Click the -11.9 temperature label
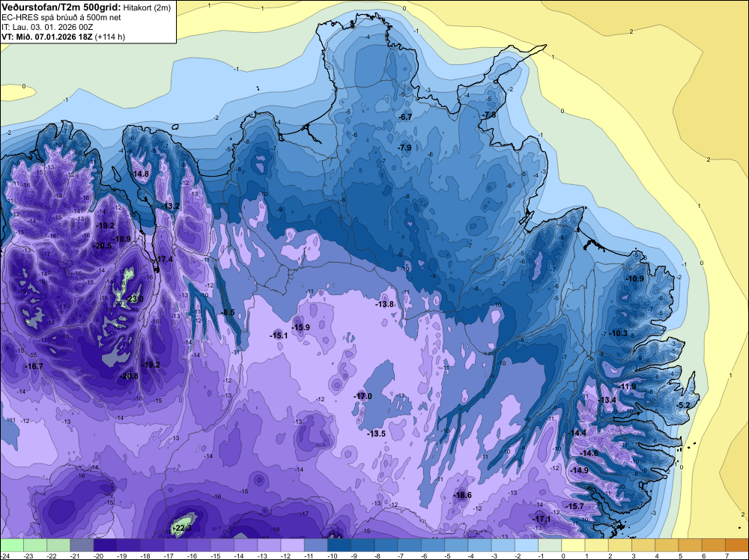749x560 pixels. 628,387
